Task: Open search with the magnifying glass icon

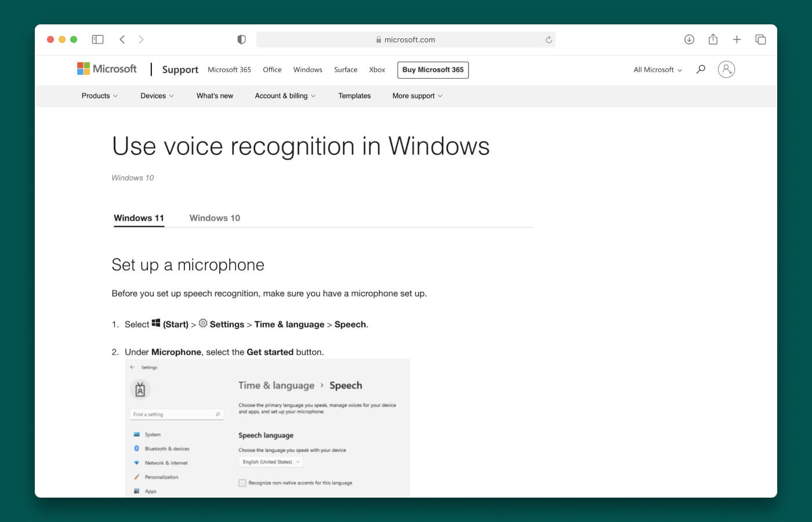Action: (x=700, y=69)
